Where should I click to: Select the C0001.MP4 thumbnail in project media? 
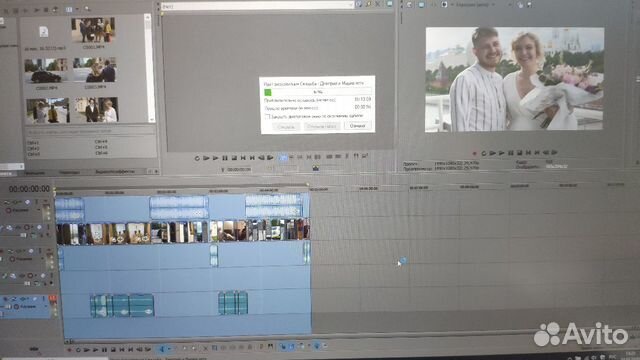pyautogui.click(x=93, y=29)
